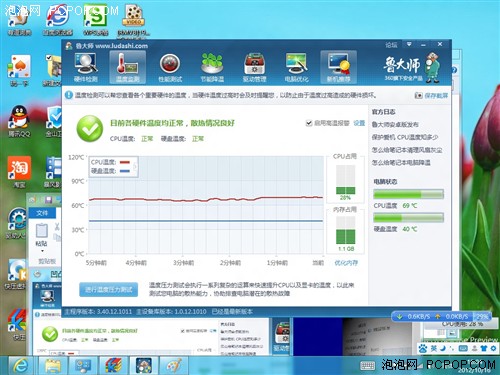Open the 电脑优化 optimization icon
Viewport: 500px width, 375px height.
pyautogui.click(x=296, y=67)
